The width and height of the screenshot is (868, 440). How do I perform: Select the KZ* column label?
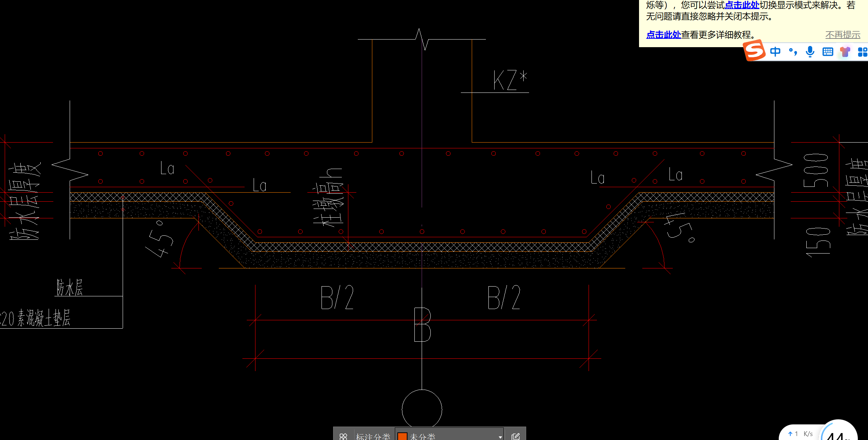510,80
